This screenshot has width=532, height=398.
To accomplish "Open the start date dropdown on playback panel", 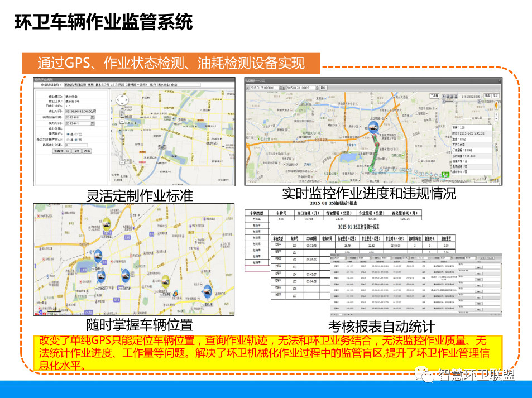I will (x=281, y=88).
